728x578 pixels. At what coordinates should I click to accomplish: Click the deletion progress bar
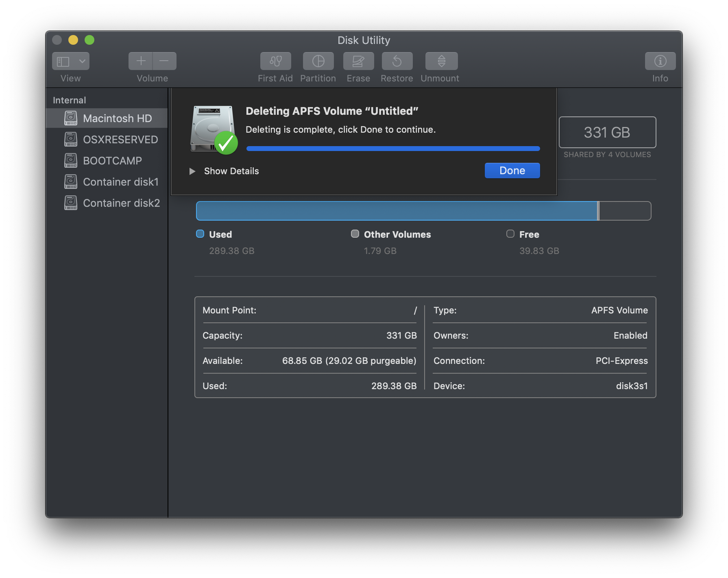[x=393, y=149]
